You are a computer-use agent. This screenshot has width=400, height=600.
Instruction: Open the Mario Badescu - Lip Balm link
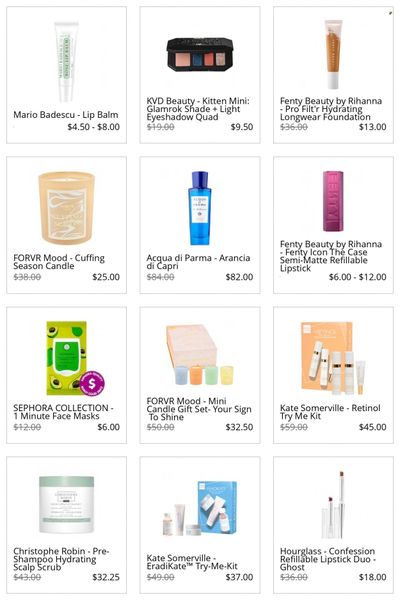click(x=66, y=114)
